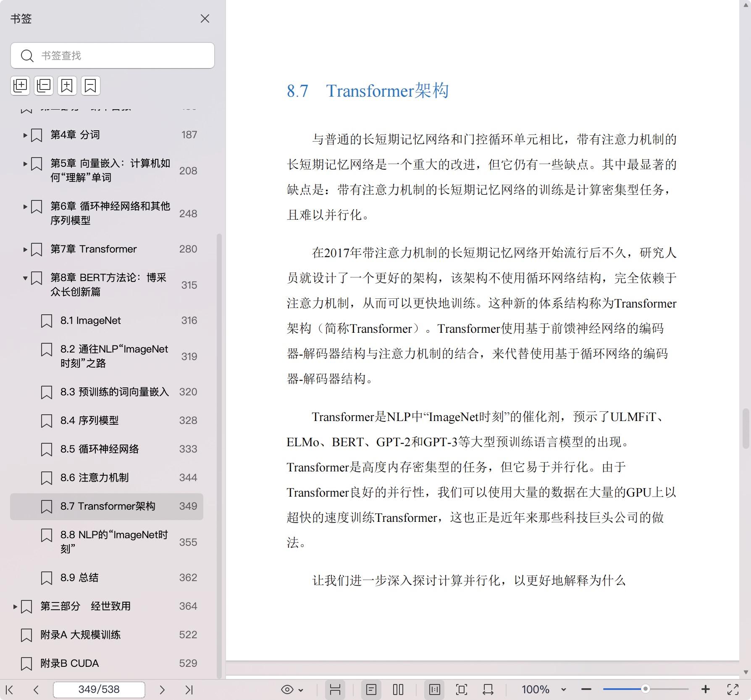
Task: Open bookmark 第7章 Transformer
Action: click(94, 249)
